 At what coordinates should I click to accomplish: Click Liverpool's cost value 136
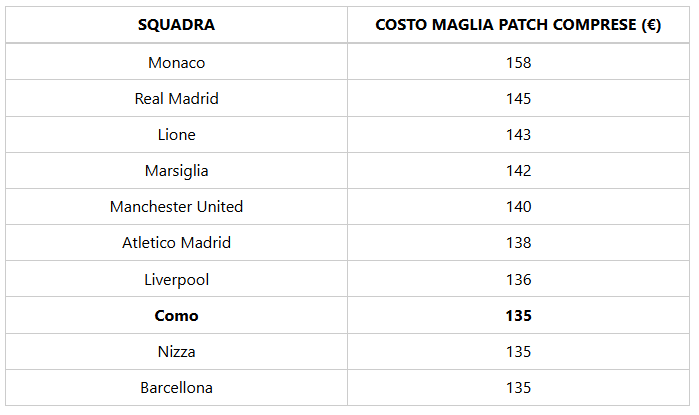tap(518, 279)
